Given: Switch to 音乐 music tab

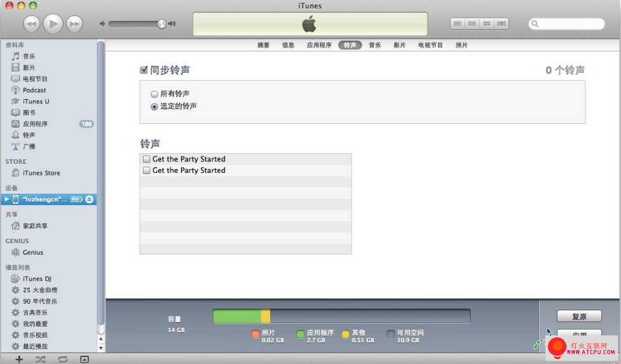Looking at the screenshot, I should point(374,45).
